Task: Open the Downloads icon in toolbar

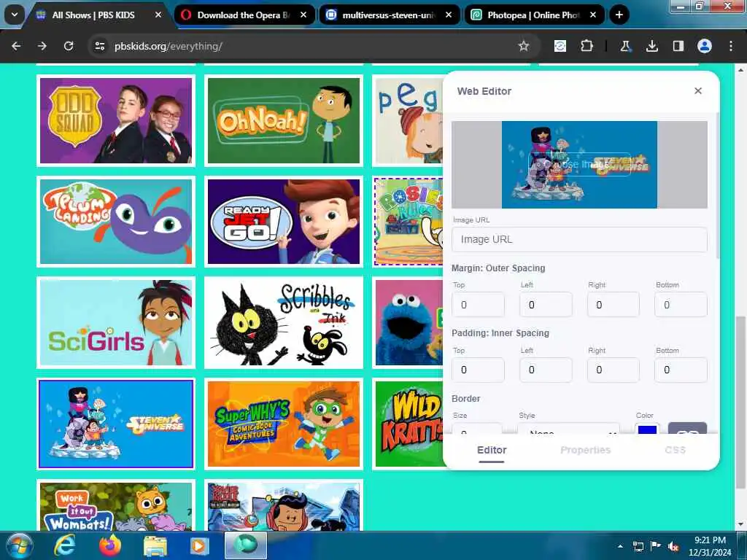Action: (x=651, y=46)
